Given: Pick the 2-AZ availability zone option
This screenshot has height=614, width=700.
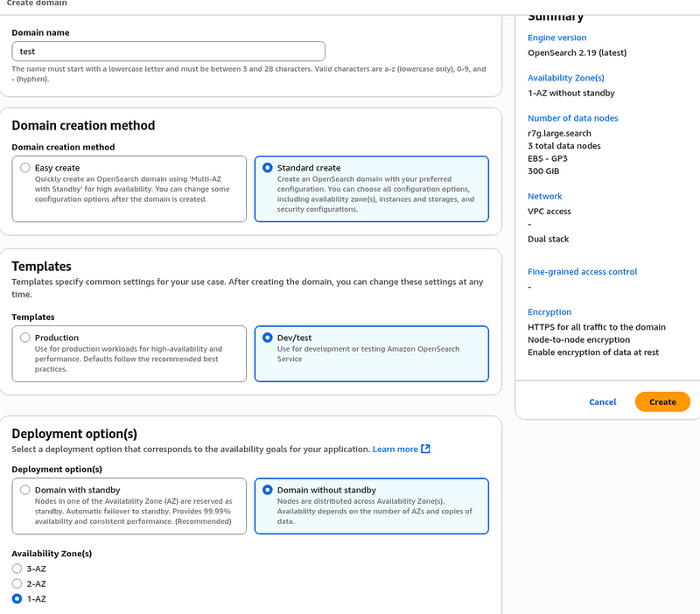Looking at the screenshot, I should 17,583.
